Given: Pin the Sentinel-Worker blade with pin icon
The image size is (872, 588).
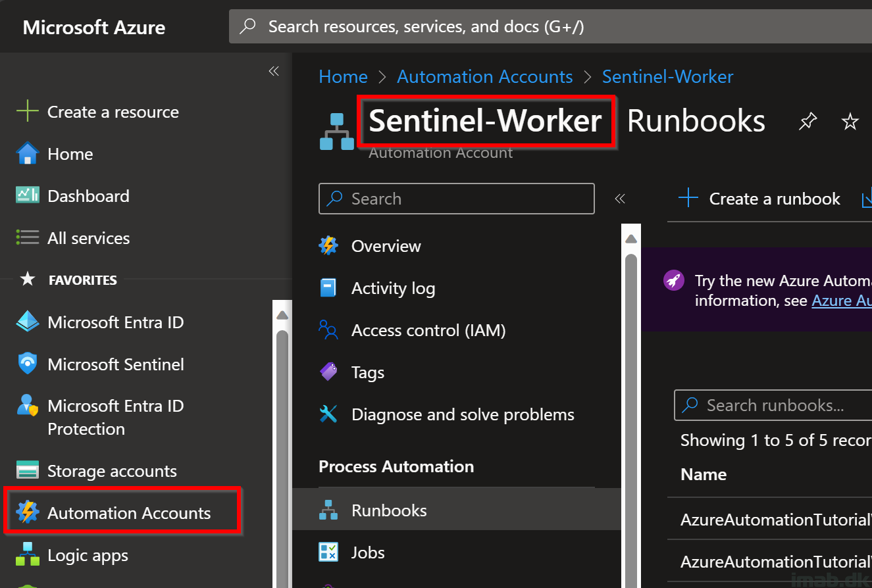Looking at the screenshot, I should tap(808, 121).
